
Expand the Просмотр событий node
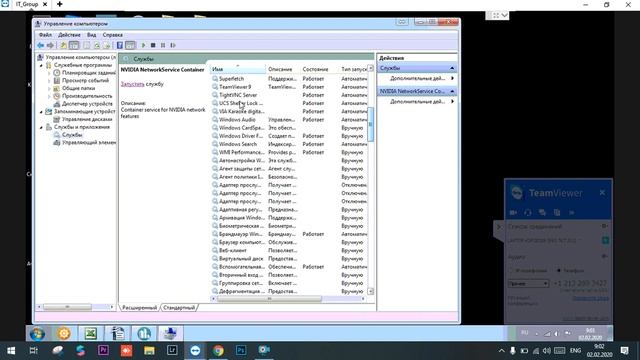(x=49, y=81)
